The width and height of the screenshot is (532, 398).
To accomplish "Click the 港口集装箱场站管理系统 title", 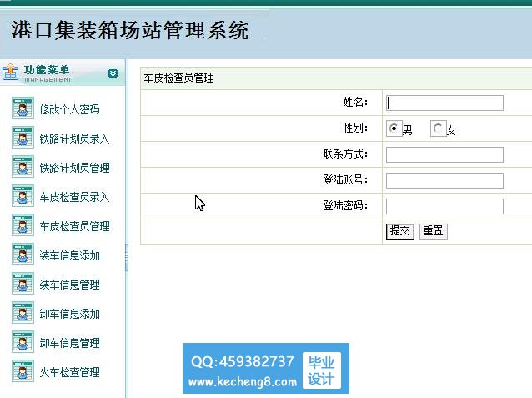I will pos(130,30).
